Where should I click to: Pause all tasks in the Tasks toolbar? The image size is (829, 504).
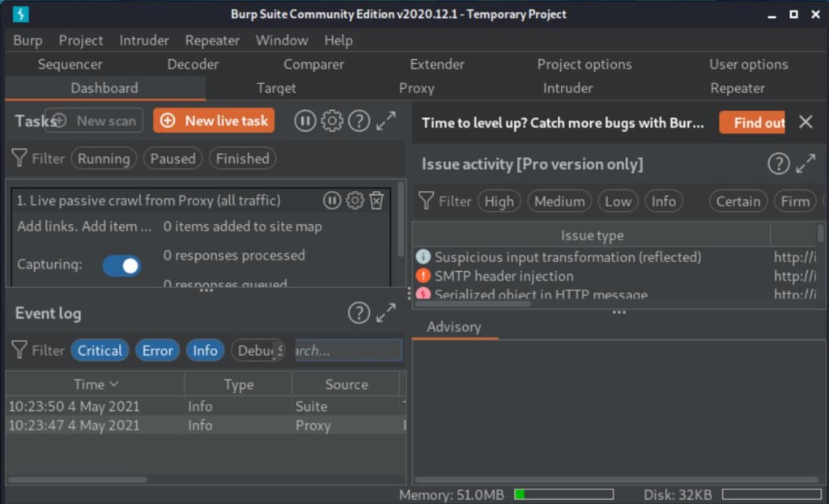(x=305, y=121)
